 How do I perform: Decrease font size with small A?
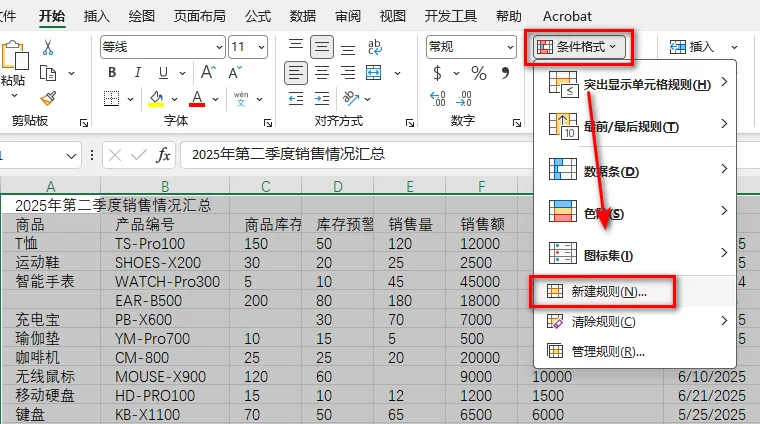(235, 72)
